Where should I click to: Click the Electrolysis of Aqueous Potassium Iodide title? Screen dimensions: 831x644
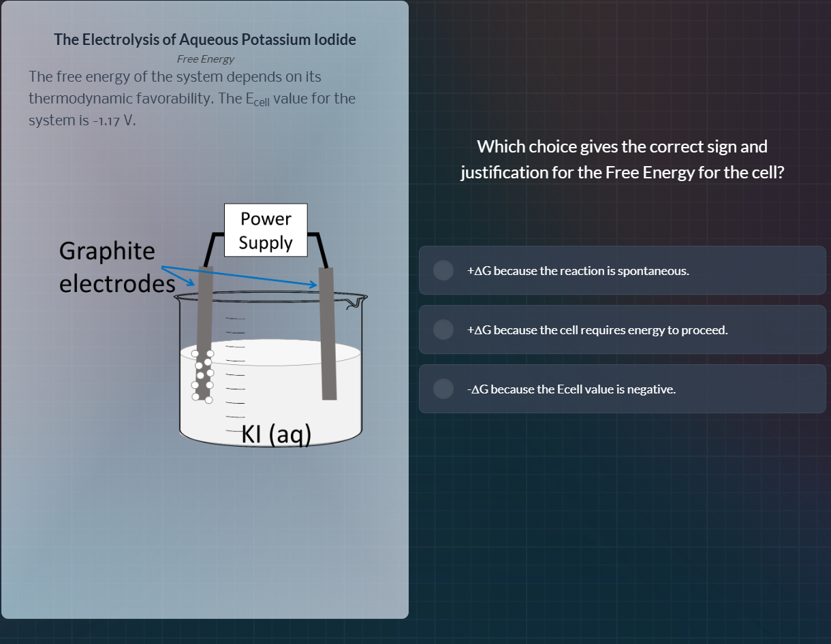205,39
